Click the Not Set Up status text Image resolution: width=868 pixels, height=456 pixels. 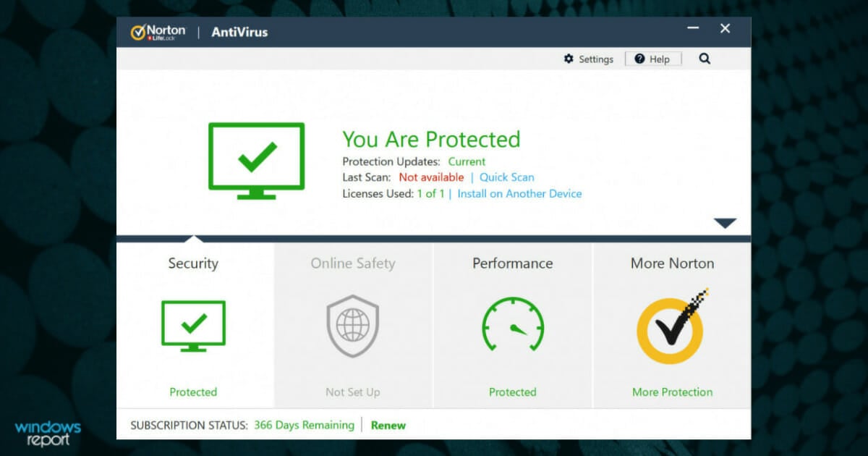(x=353, y=392)
